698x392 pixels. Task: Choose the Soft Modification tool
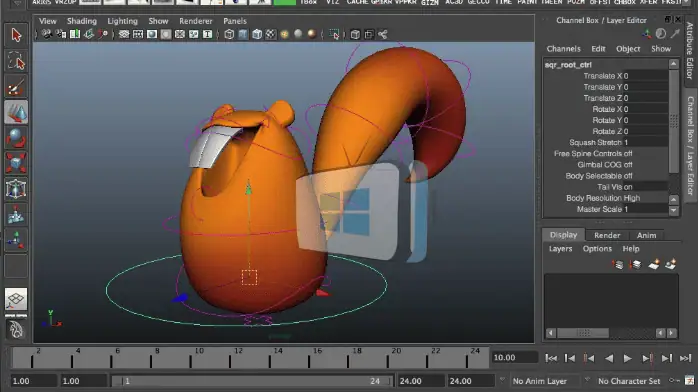point(16,215)
